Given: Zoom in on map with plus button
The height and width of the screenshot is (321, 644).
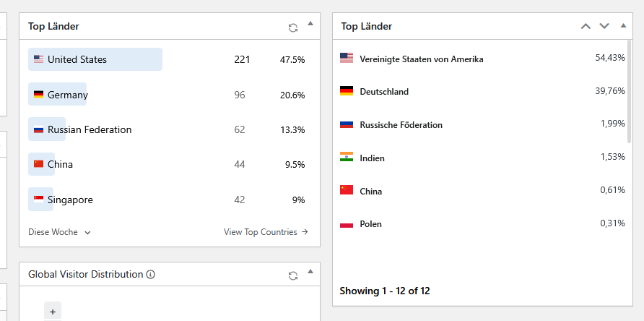Looking at the screenshot, I should click(x=53, y=312).
